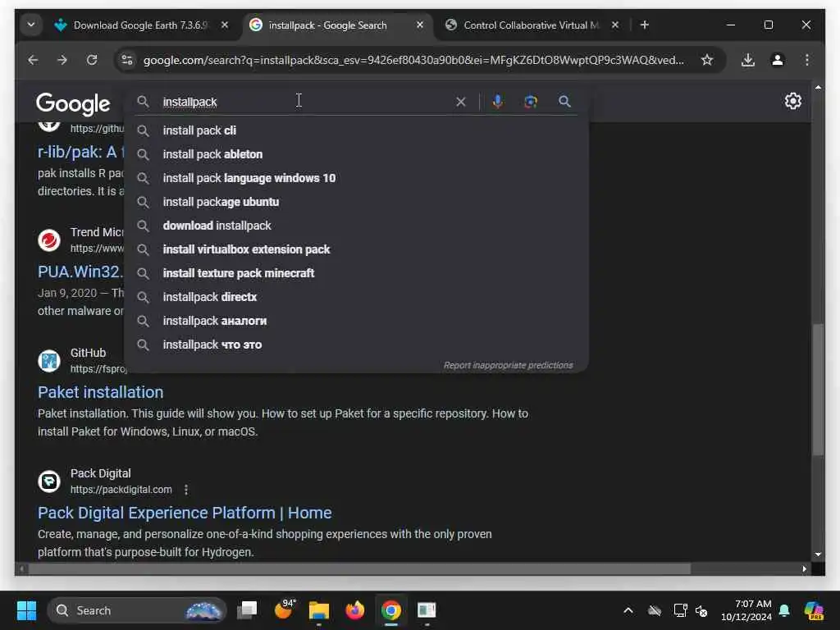
Task: Close the Control Collaborative Virtual tab
Action: click(x=615, y=25)
